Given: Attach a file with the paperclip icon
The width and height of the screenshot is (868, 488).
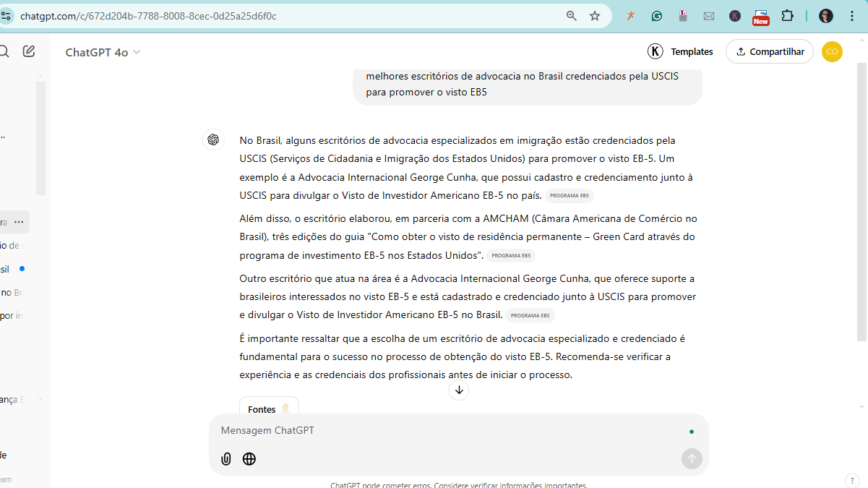Looking at the screenshot, I should (226, 459).
